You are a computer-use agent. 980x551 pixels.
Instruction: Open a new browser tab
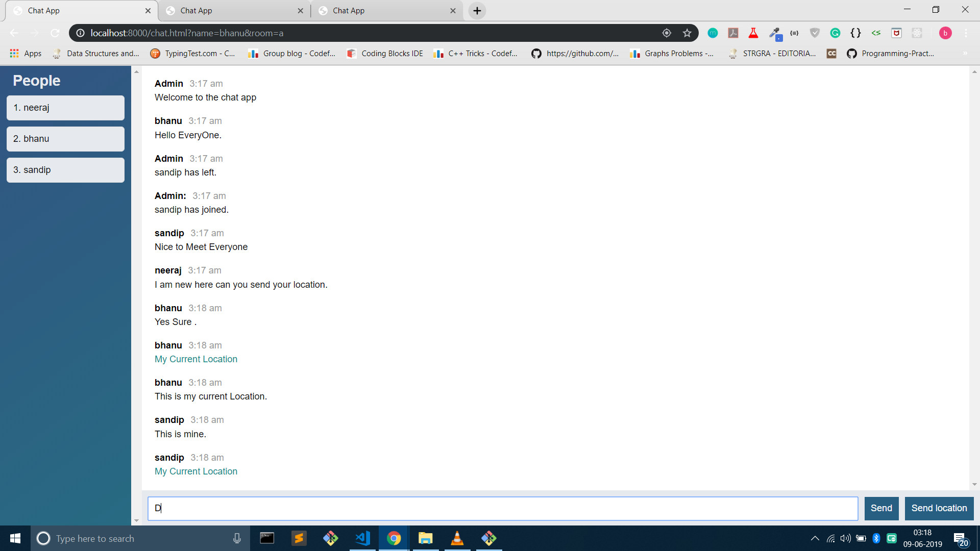(477, 11)
